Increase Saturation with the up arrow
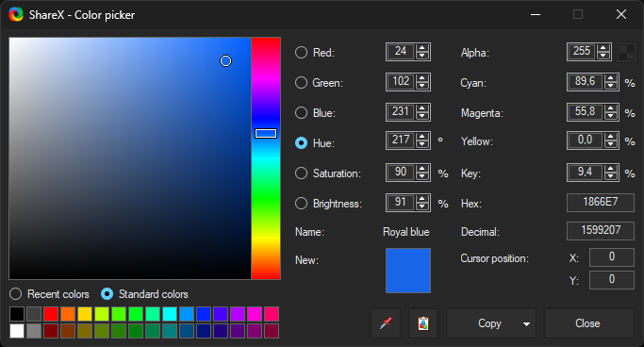Screen dimensions: 644x347 422,169
